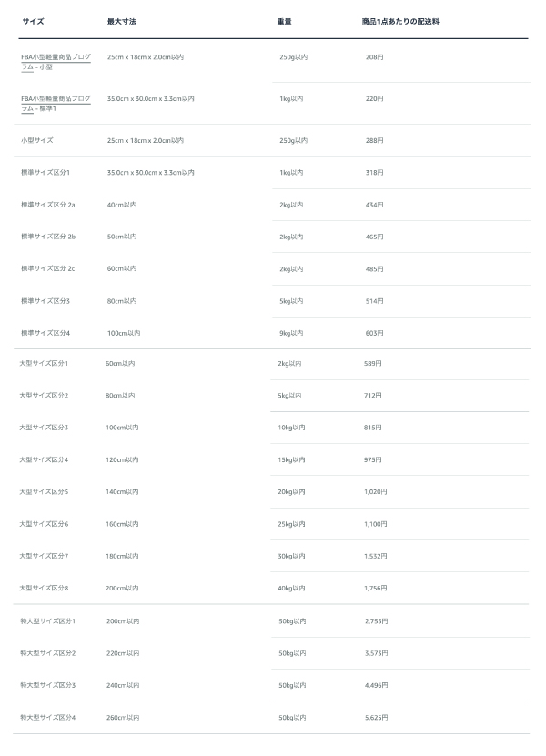Click the 商品1点あたりの配送料 column header

click(400, 21)
